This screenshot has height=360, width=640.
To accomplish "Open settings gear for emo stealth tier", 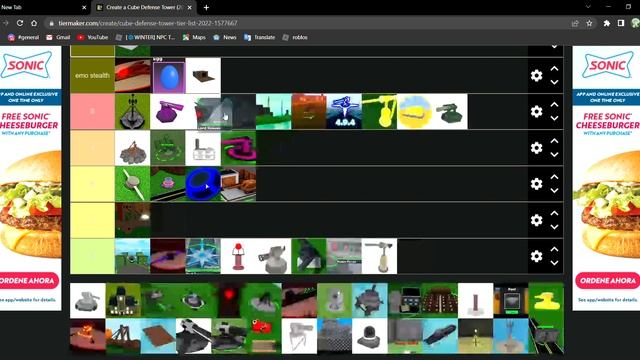I will (536, 76).
